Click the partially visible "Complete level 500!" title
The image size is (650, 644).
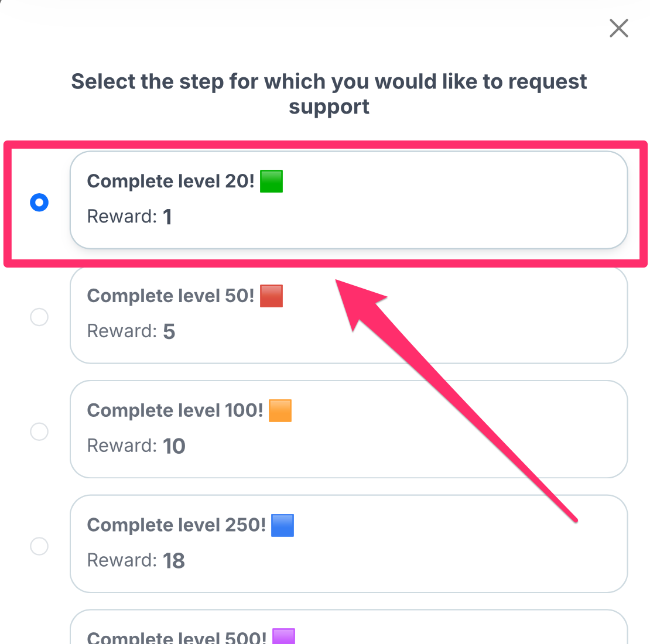(176, 637)
